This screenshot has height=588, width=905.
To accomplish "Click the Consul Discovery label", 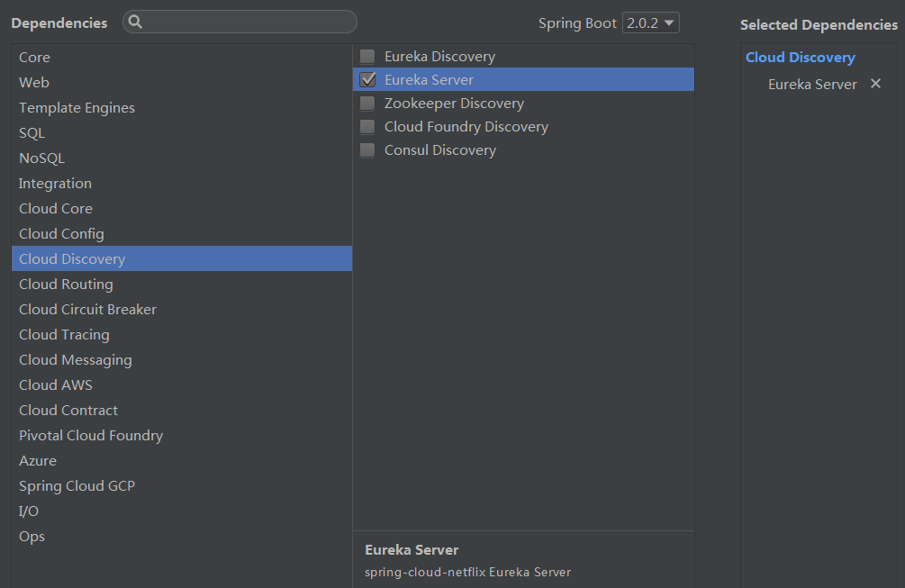I will tap(440, 150).
